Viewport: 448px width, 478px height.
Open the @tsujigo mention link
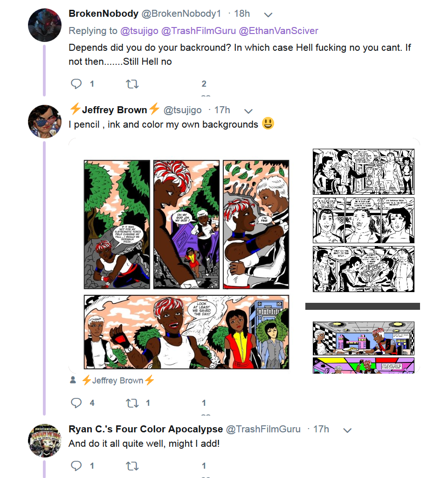click(139, 31)
